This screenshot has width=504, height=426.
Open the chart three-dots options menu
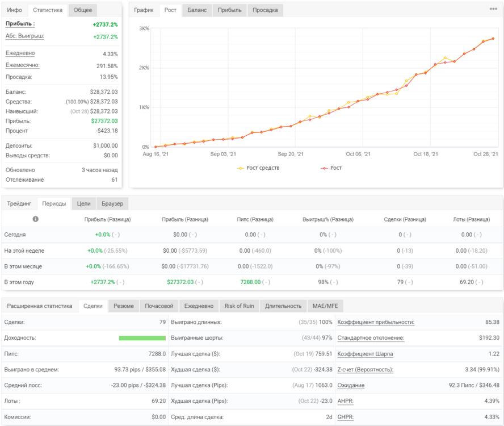point(493,9)
